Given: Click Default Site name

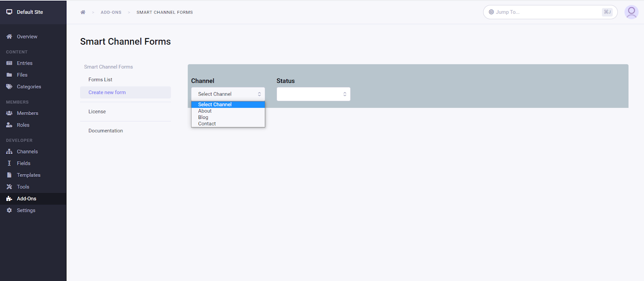Looking at the screenshot, I should [x=30, y=12].
